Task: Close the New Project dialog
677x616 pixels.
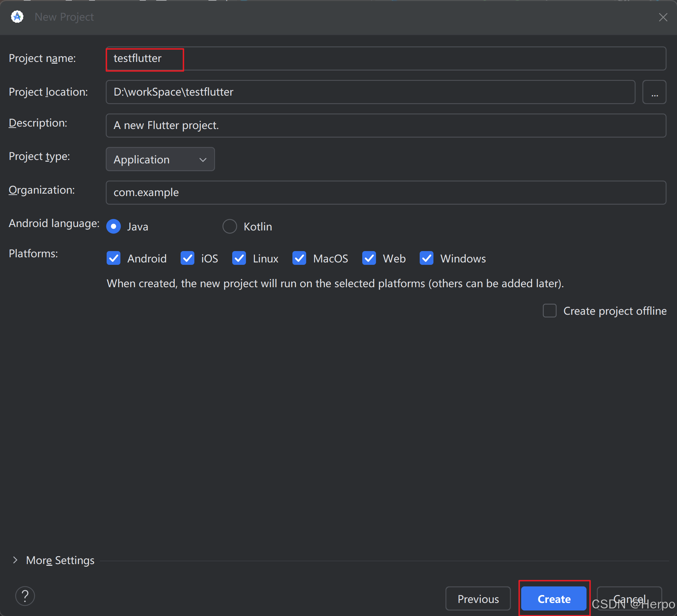Action: [663, 17]
